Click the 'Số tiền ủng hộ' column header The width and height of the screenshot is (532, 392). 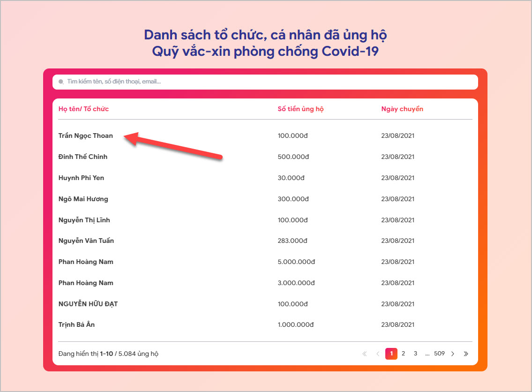(x=300, y=109)
